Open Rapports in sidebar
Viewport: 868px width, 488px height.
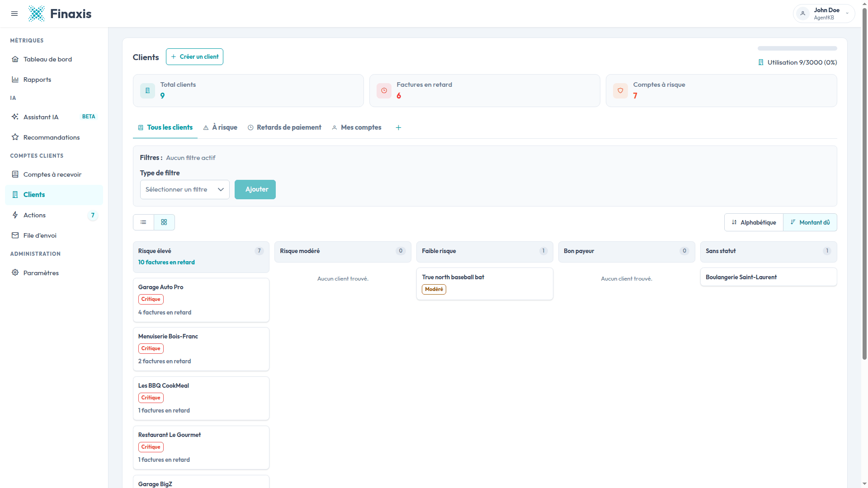[x=54, y=80]
